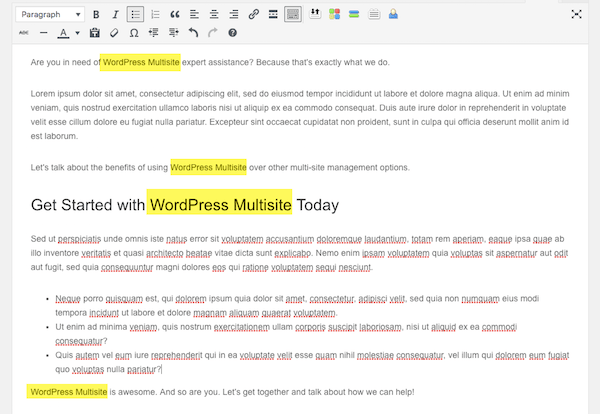Increase paragraph indent
Viewport: 600px width, 414px height.
coord(173,33)
